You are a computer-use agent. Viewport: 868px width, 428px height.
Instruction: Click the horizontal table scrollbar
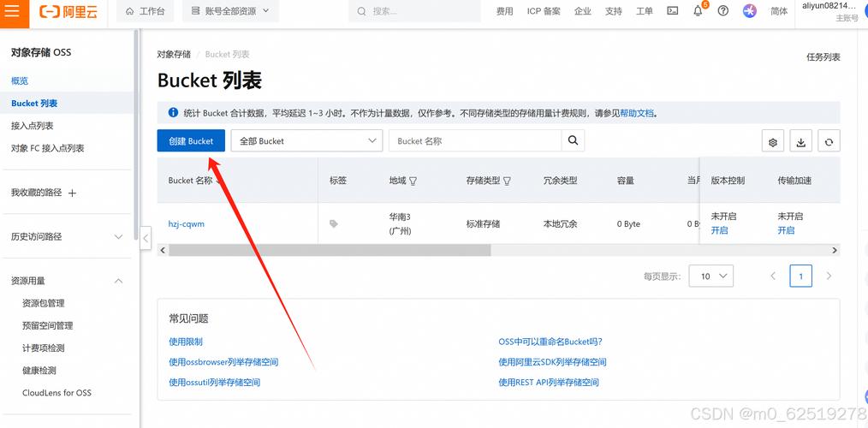coord(330,250)
